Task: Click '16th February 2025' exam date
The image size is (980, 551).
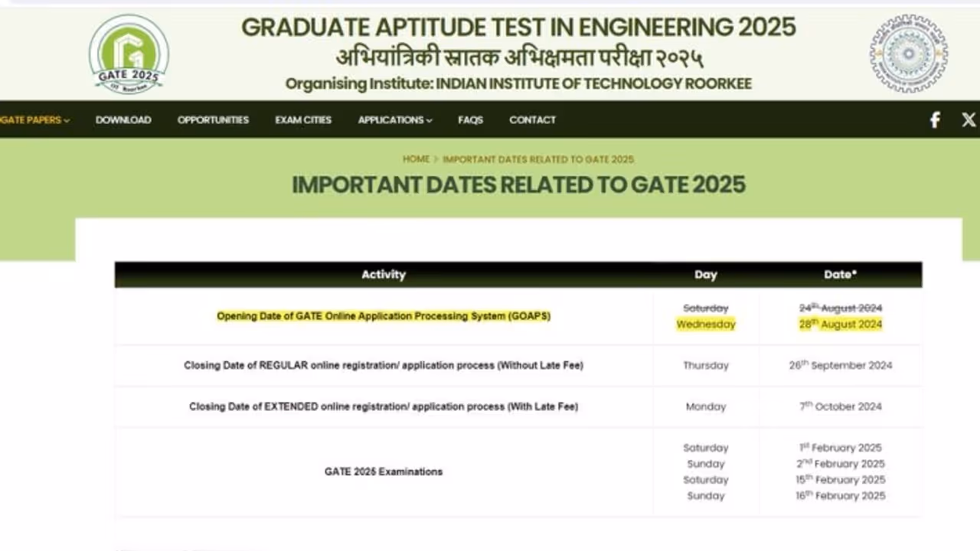Action: point(841,497)
